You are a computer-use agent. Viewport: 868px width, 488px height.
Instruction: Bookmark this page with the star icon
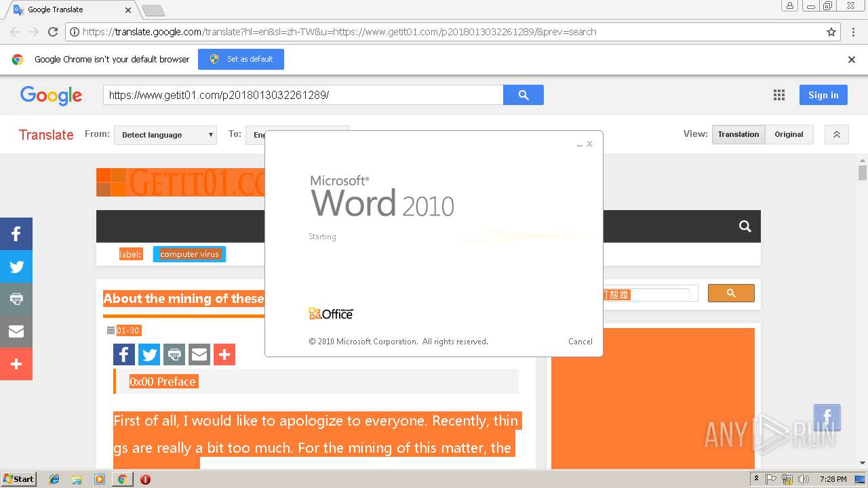831,32
